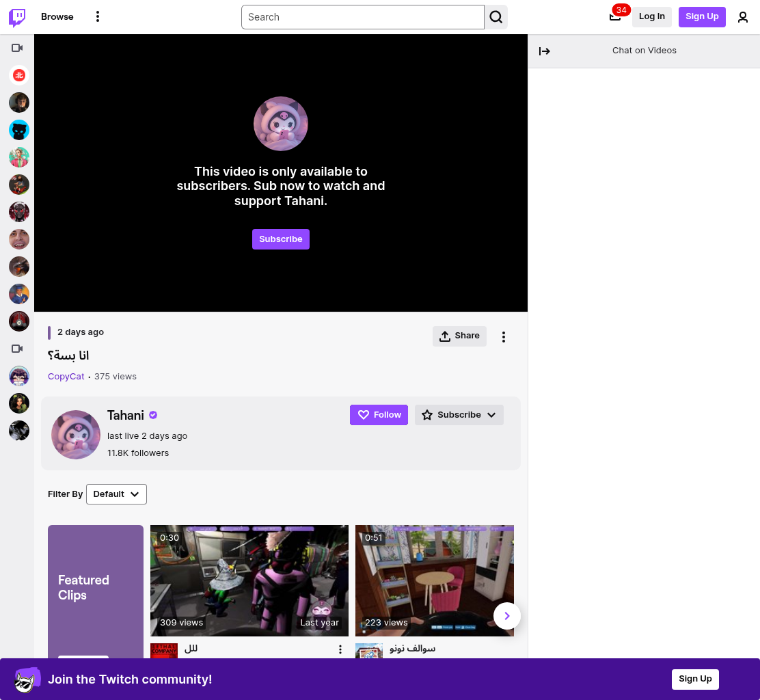Click the recommended channels camera icon lower sidebar
The width and height of the screenshot is (760, 700).
17,349
